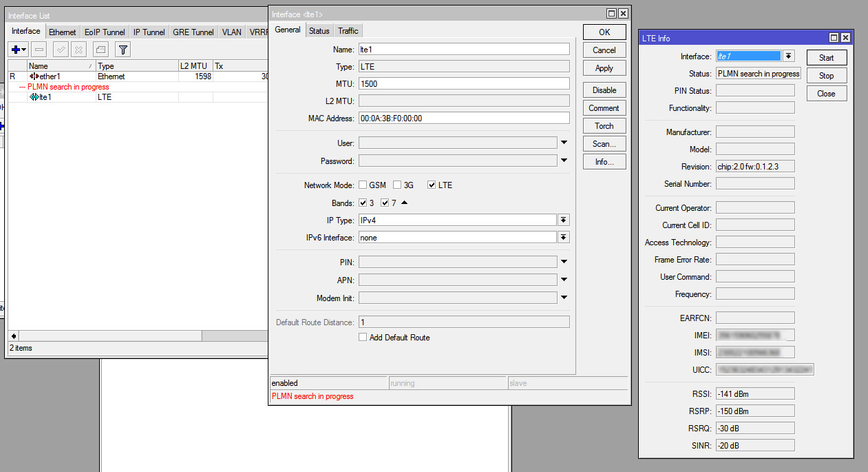Uncheck the LTE network mode checkbox
This screenshot has width=868, height=472.
[x=430, y=185]
